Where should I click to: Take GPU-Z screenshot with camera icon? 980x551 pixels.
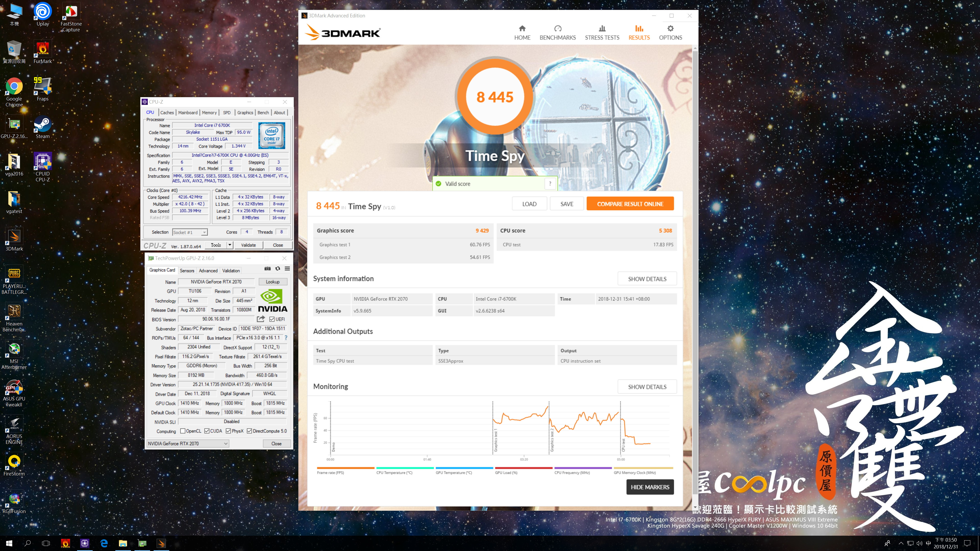[x=267, y=268]
